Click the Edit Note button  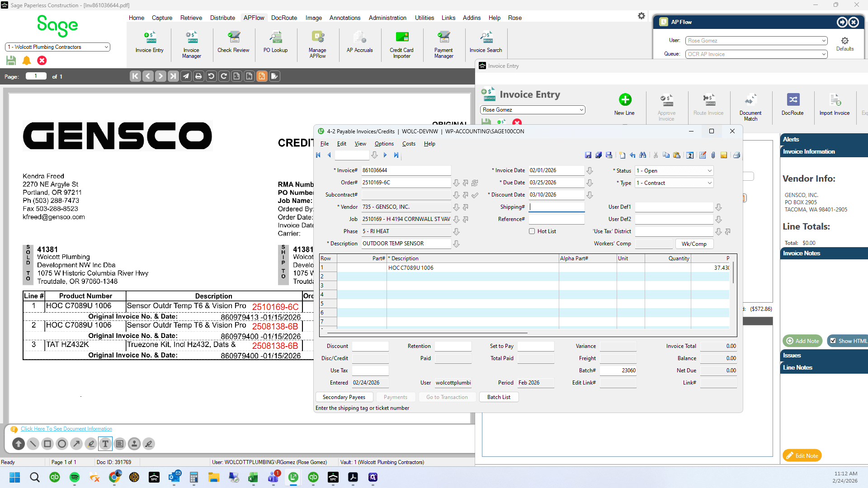[x=802, y=455]
